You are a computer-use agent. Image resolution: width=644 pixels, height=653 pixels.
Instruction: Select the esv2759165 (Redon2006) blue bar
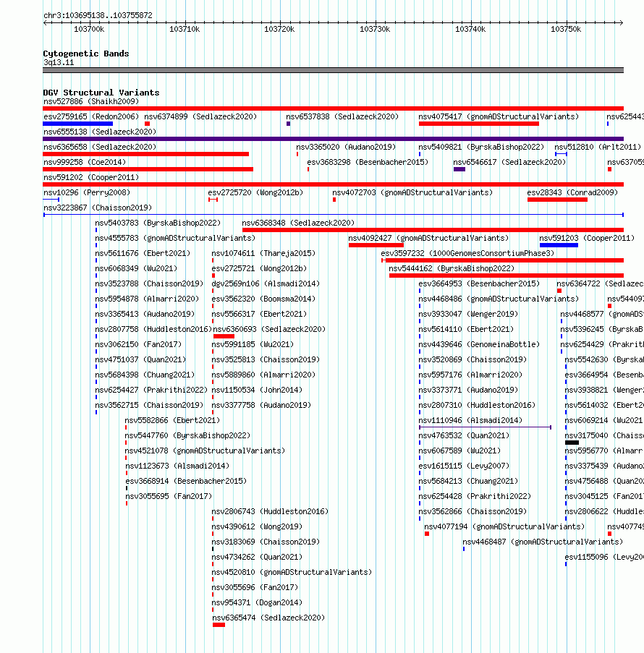(78, 124)
